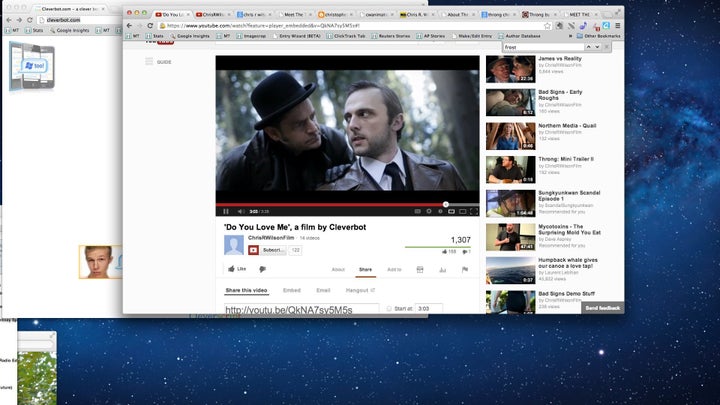The height and width of the screenshot is (405, 720).
Task: Switch to the Embed sub-tab
Action: point(292,290)
